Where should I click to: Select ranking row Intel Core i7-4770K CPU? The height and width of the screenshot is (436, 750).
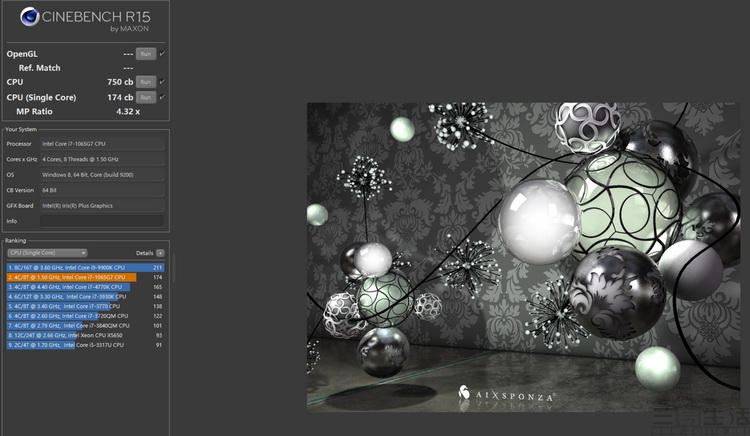pos(85,287)
